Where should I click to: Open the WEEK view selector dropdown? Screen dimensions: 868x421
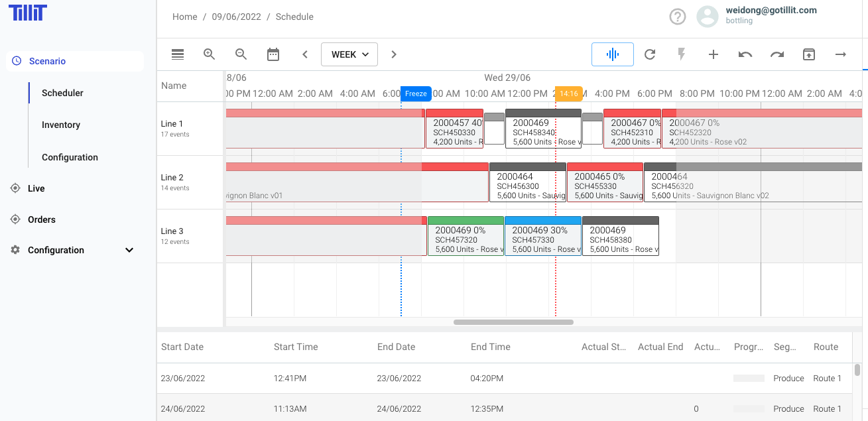point(349,54)
